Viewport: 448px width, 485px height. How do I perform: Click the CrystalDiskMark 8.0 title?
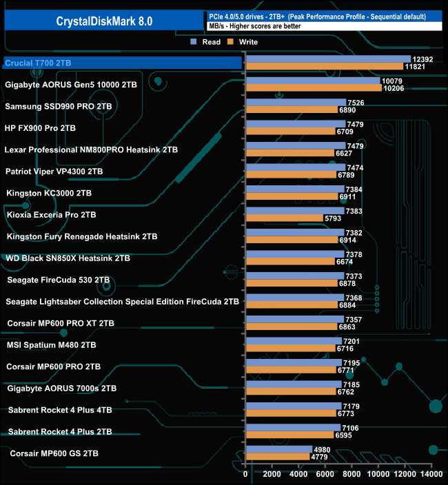pos(104,21)
